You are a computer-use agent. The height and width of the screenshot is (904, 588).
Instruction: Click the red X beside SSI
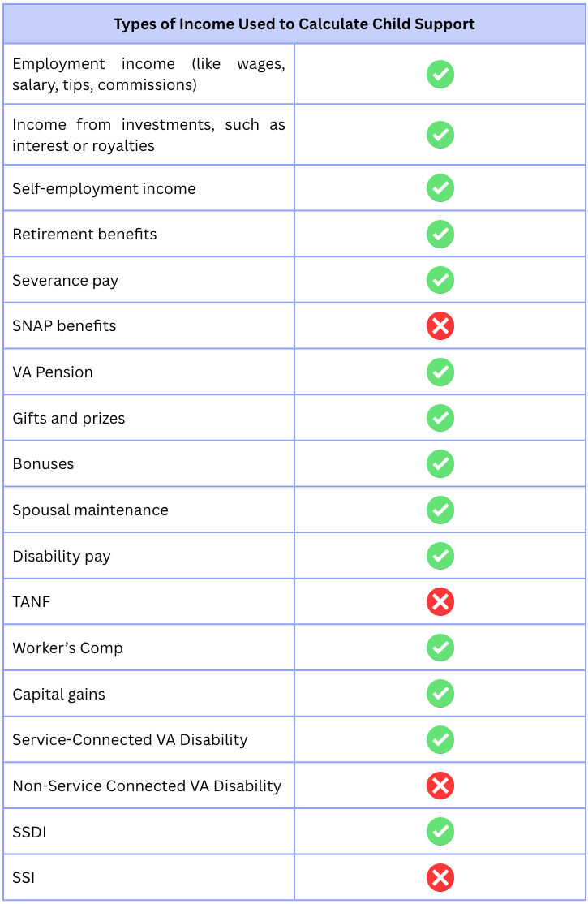(x=440, y=877)
